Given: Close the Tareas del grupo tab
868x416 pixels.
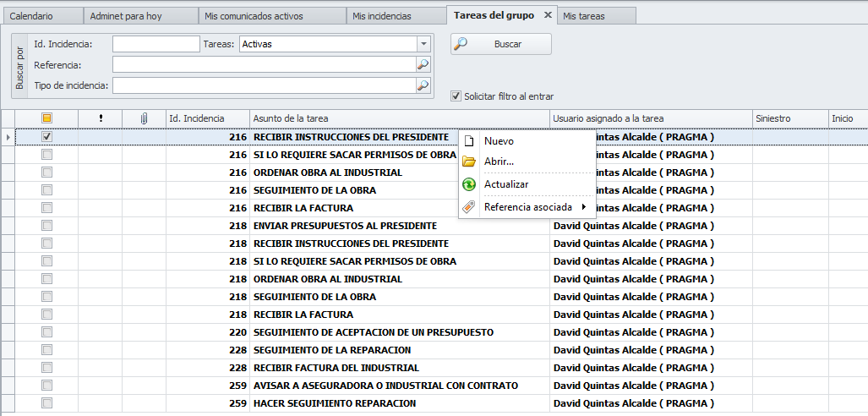Looking at the screenshot, I should tap(548, 15).
